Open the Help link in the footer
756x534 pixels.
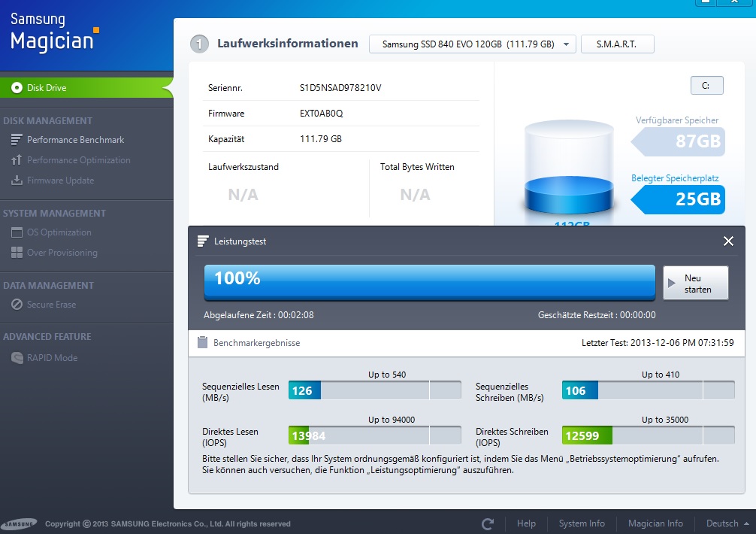coord(526,523)
